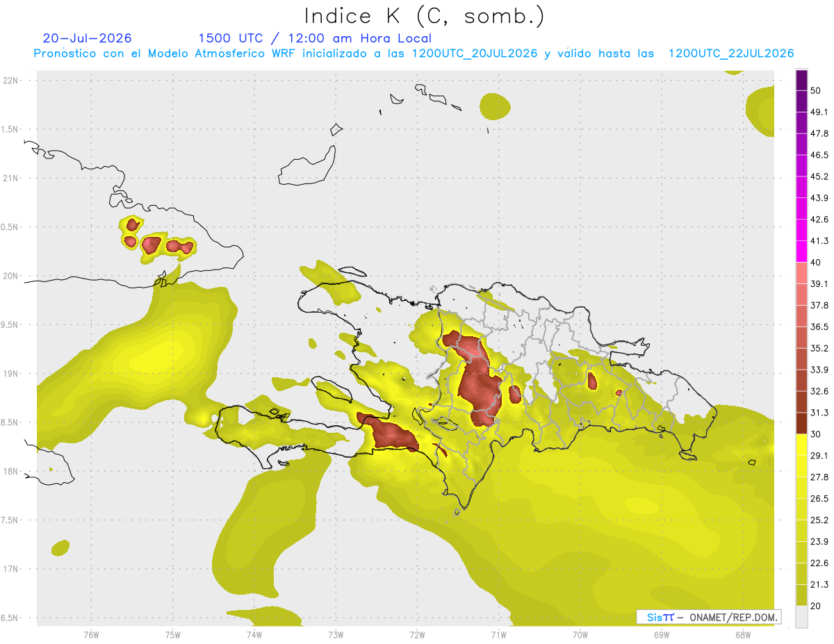Click the colorbar value "22.6"
This screenshot has height=644, width=834.
click(x=820, y=563)
